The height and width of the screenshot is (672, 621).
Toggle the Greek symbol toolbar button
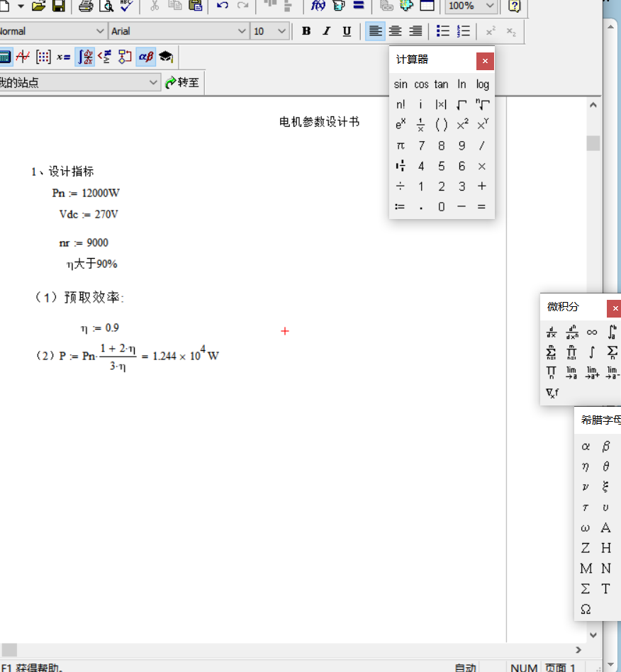145,57
